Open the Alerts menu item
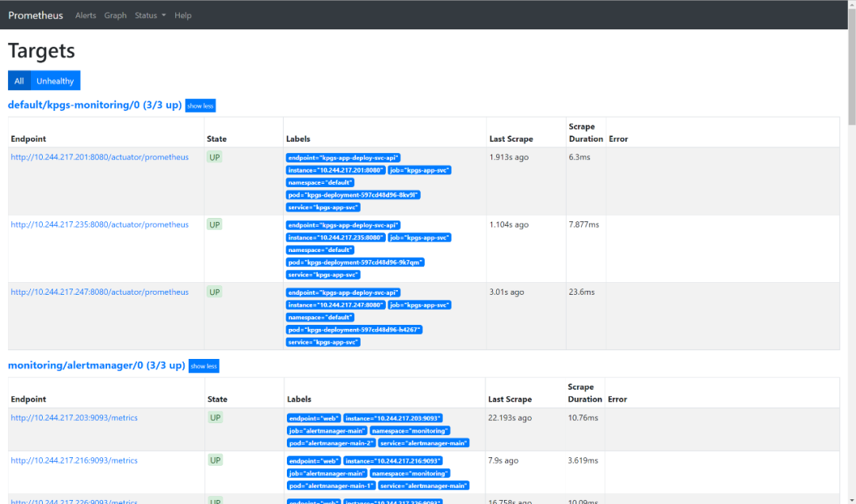The height and width of the screenshot is (504, 856). point(86,15)
